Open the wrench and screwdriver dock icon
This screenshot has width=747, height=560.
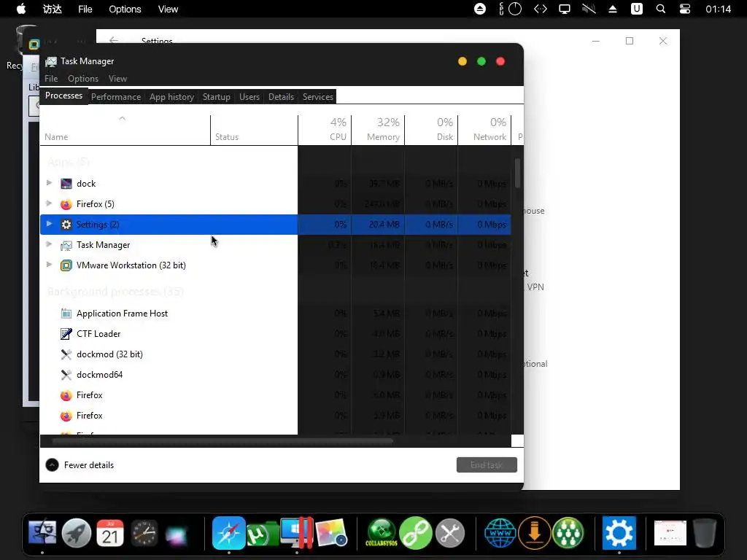click(x=449, y=533)
